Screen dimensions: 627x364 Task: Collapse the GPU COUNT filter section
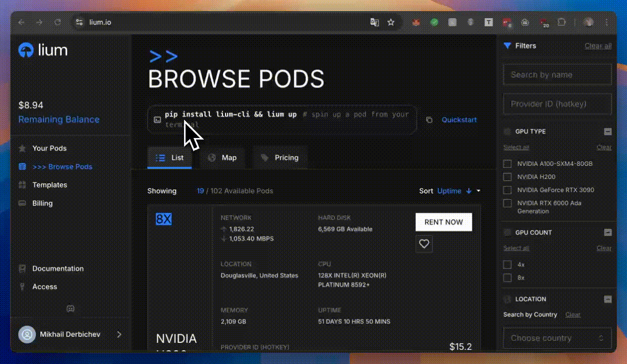(x=608, y=233)
